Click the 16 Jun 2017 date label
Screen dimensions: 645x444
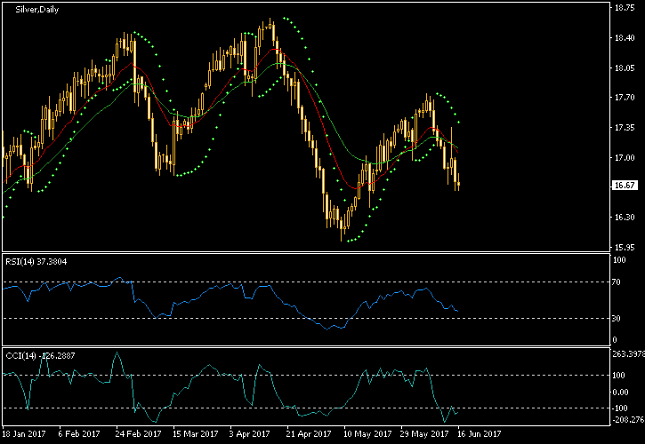click(x=479, y=434)
